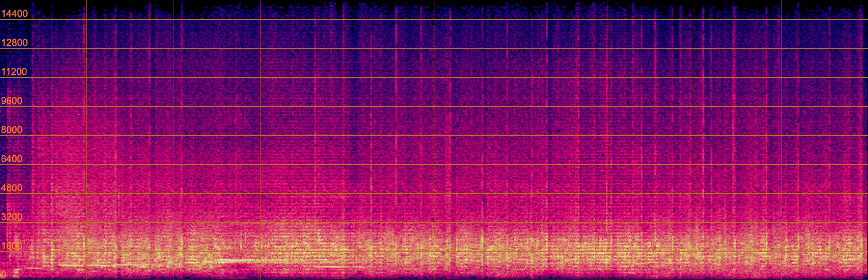
Task: Click where the 12800 Hz line crosses the last vertical gridline
Action: click(782, 48)
